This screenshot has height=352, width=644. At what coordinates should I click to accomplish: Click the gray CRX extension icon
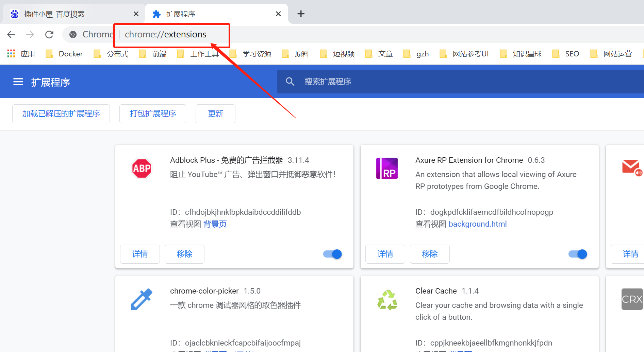coord(632,299)
